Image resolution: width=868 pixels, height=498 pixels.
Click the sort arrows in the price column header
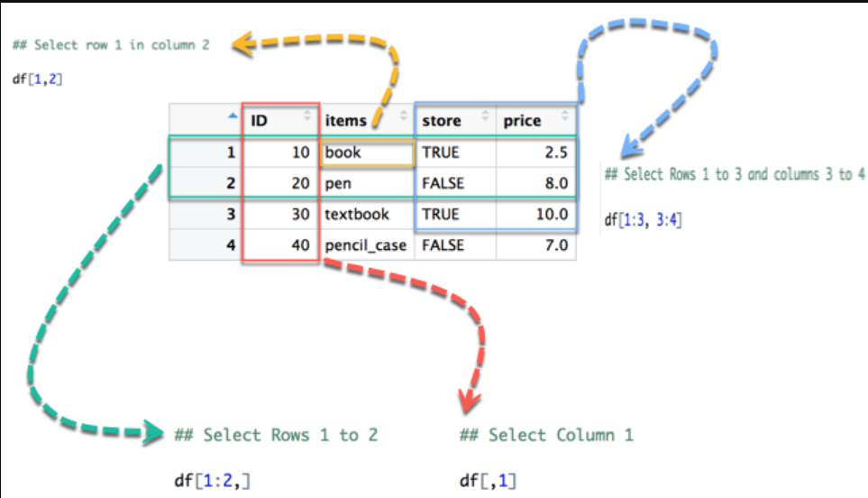[565, 115]
